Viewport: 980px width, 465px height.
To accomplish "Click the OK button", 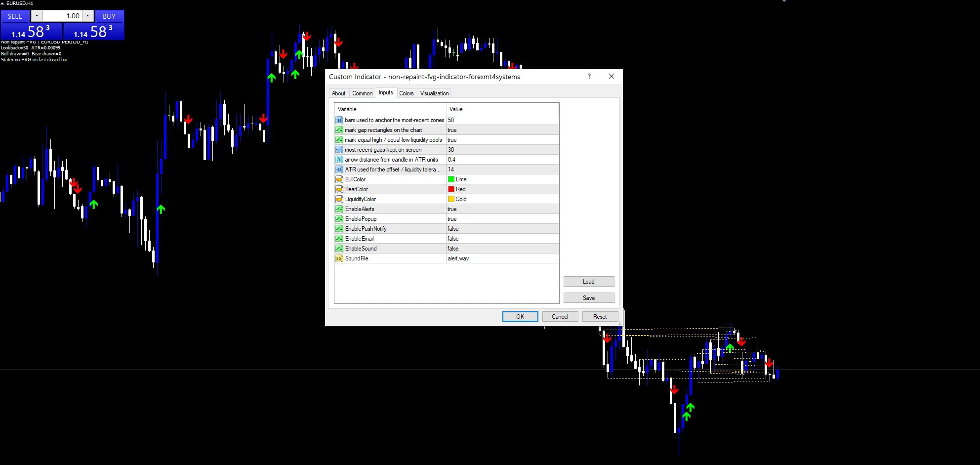I will (x=520, y=317).
